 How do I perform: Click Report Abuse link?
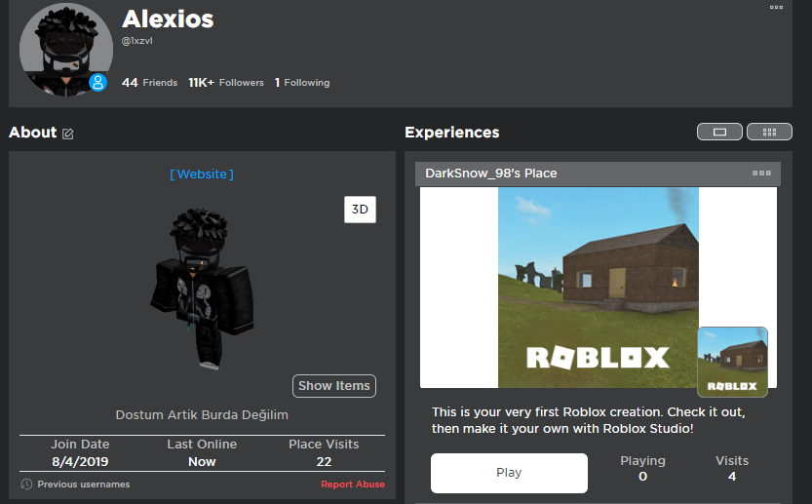[353, 485]
